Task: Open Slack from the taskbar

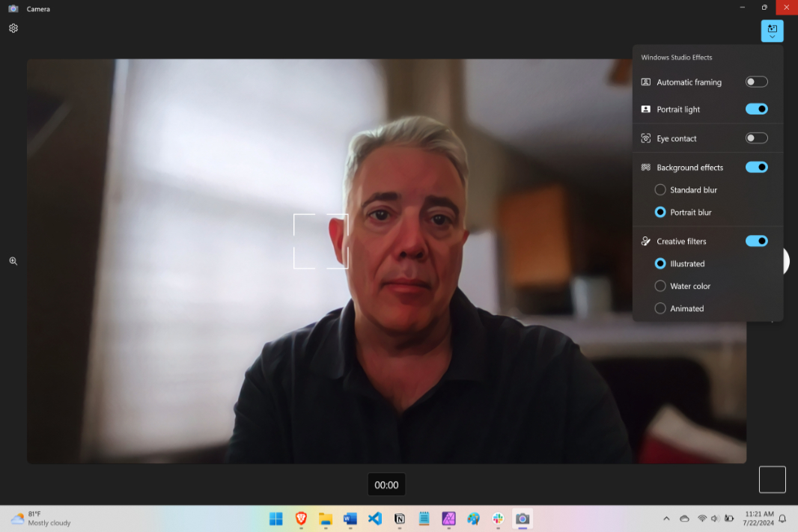Action: (x=498, y=519)
